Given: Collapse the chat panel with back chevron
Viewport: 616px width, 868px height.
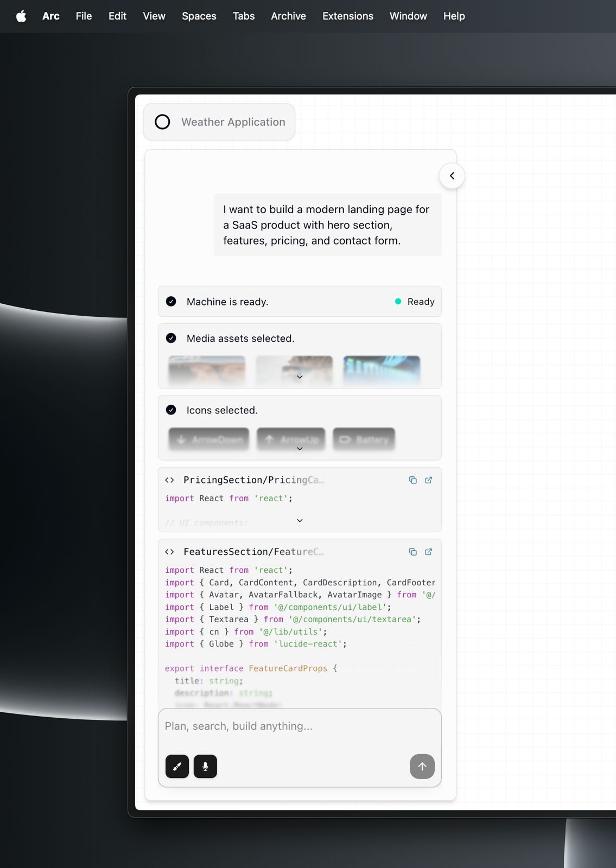Looking at the screenshot, I should [x=452, y=176].
